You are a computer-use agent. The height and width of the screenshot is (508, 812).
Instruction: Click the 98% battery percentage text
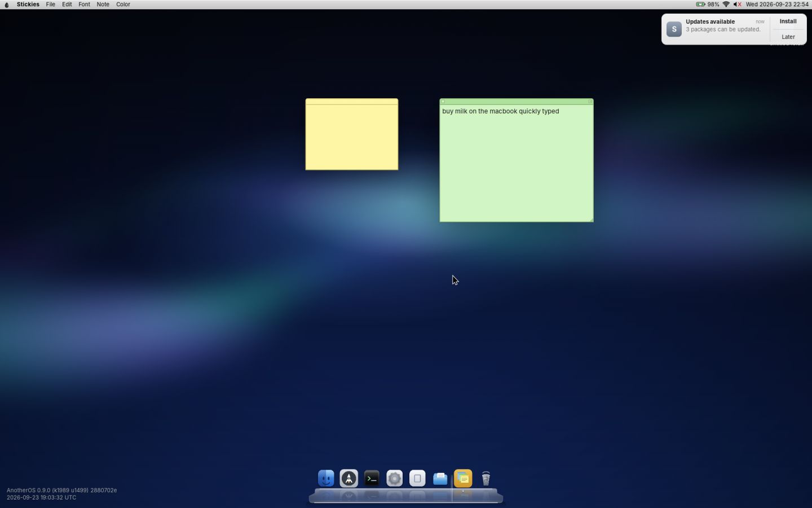pyautogui.click(x=713, y=5)
